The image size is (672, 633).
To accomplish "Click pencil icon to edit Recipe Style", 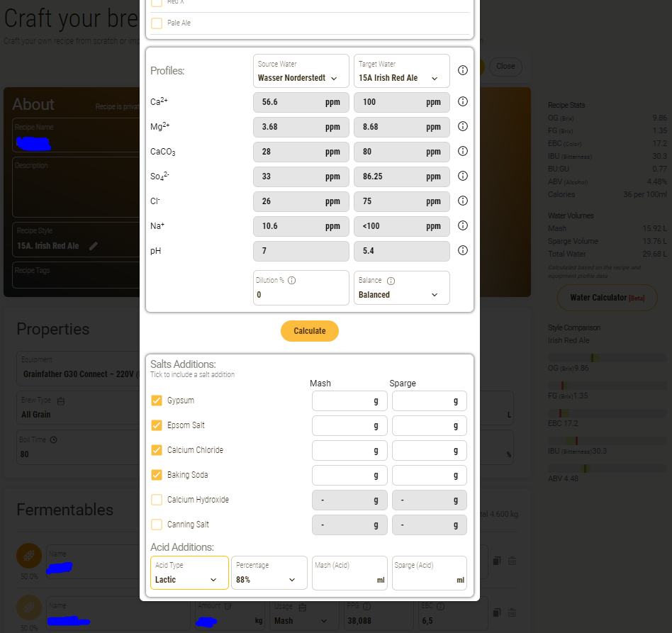I will (94, 246).
